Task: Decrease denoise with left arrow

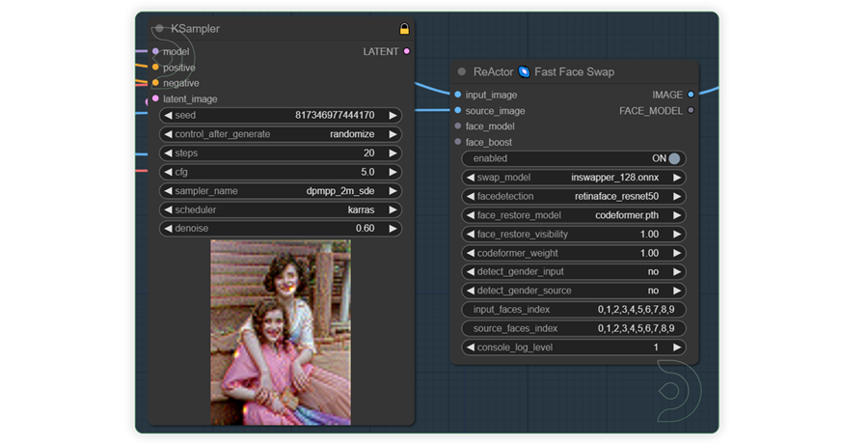Action: [168, 229]
